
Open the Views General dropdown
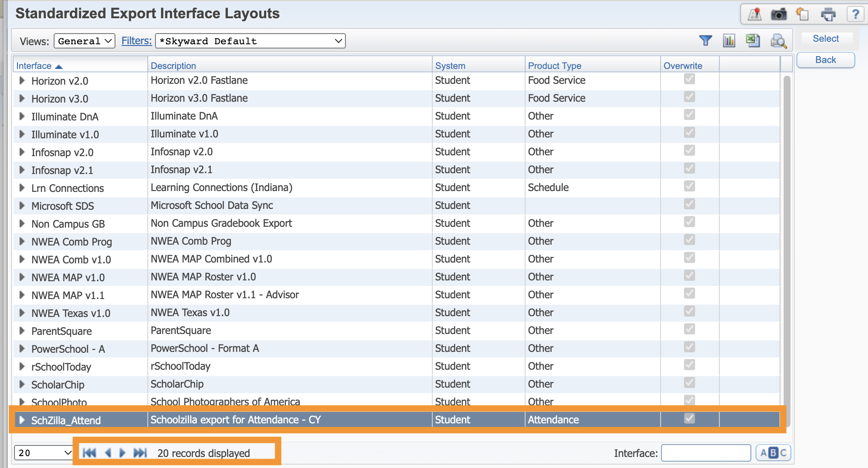point(84,41)
